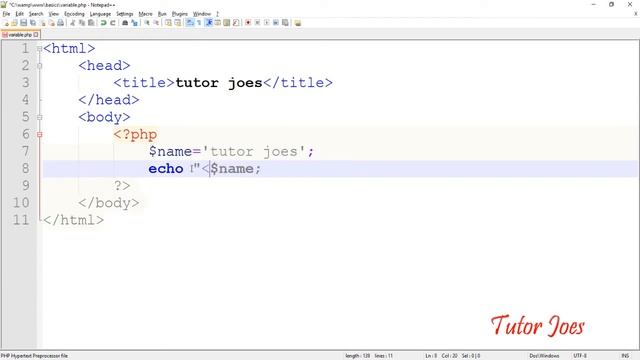
Task: Open the Run menu
Action: (162, 14)
